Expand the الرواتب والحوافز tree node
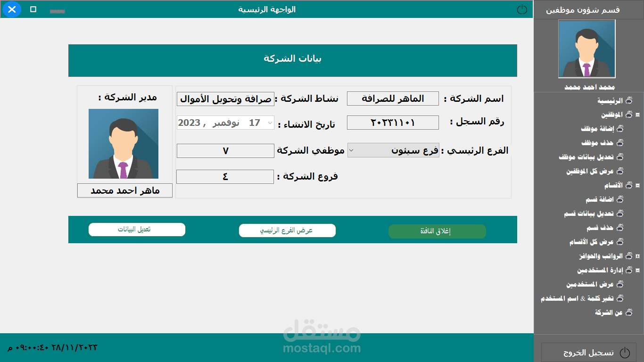 coord(637,256)
